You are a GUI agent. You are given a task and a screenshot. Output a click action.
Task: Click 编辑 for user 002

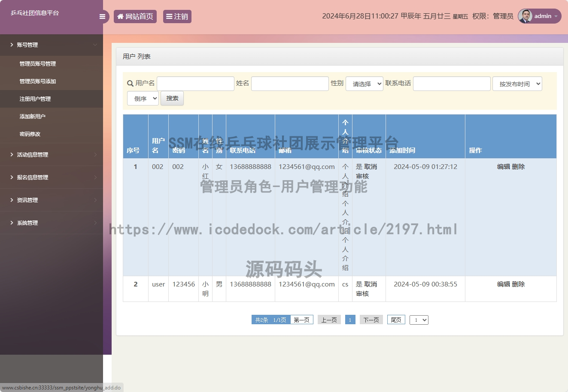(504, 166)
